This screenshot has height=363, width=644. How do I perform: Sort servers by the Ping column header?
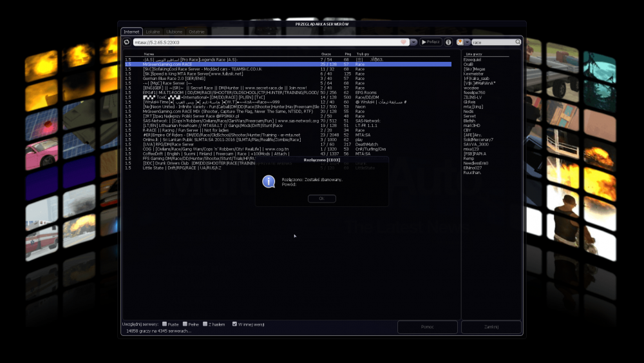tap(348, 54)
